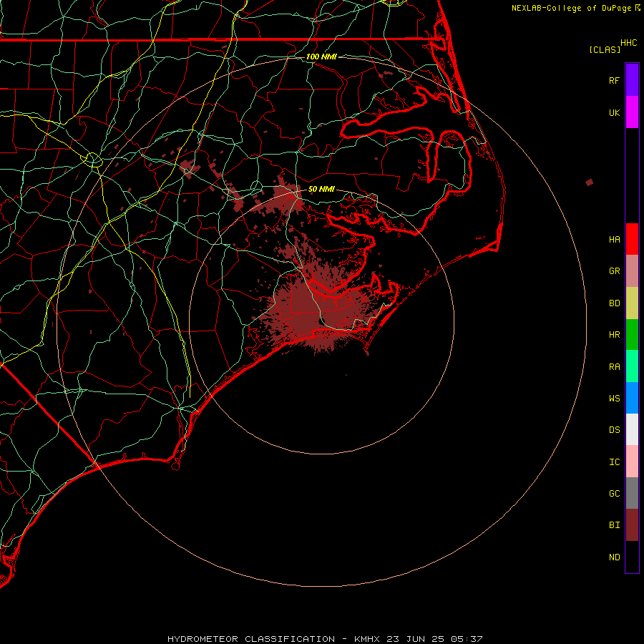Click the GC gray legend swatch
This screenshot has height=644, width=644.
point(632,493)
